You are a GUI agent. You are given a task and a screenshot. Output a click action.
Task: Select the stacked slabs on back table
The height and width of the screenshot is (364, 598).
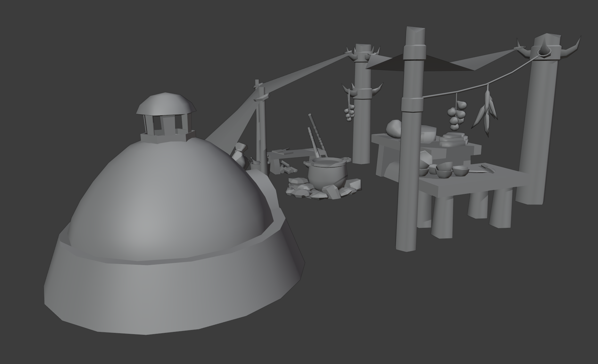pyautogui.click(x=453, y=140)
